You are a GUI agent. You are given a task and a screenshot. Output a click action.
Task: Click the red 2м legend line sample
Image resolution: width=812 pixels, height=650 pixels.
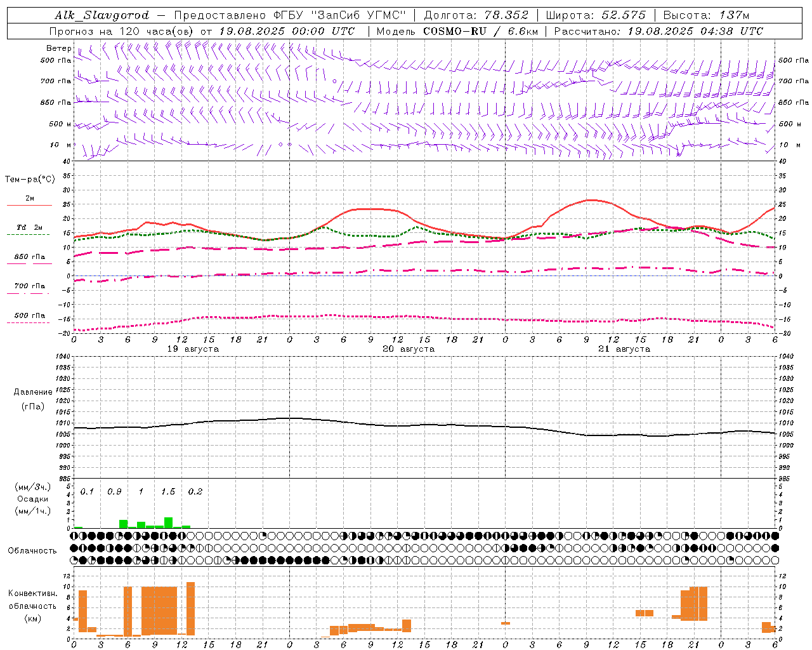pyautogui.click(x=29, y=206)
